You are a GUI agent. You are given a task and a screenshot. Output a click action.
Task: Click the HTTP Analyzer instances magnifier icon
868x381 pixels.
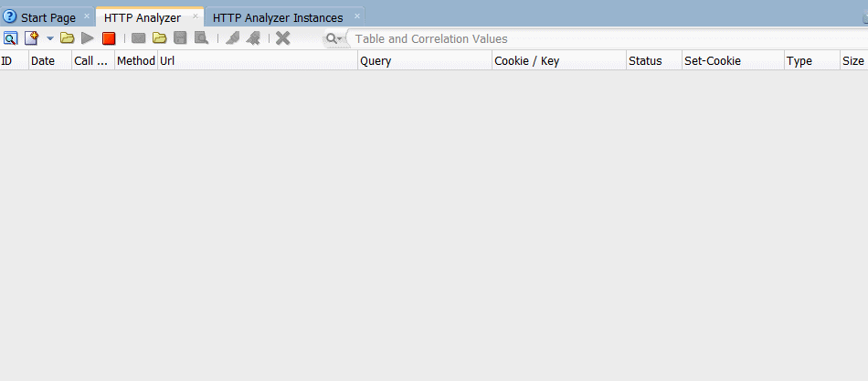[11, 38]
